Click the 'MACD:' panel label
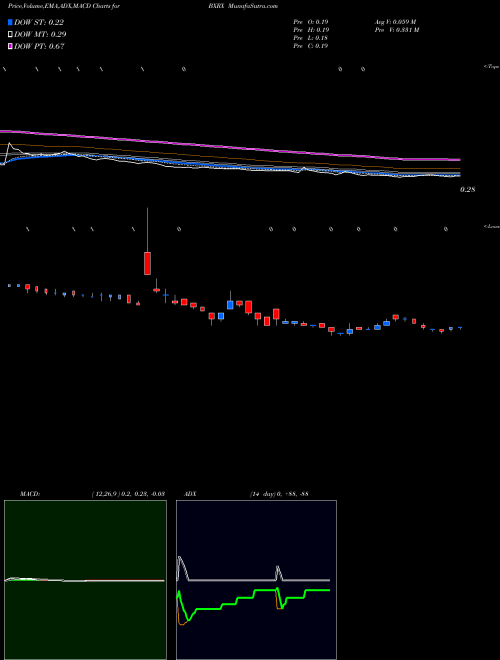 (x=30, y=494)
